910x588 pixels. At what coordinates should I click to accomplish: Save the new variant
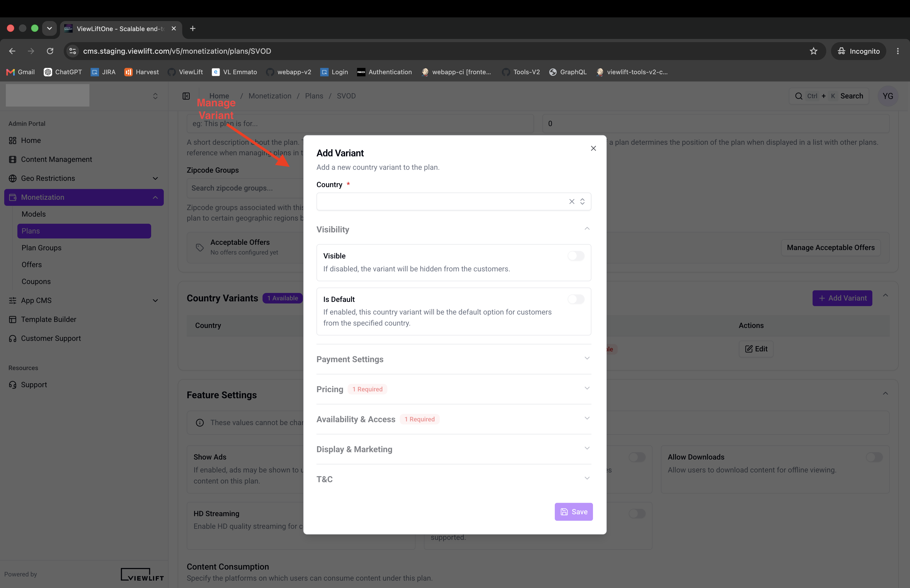coord(573,512)
